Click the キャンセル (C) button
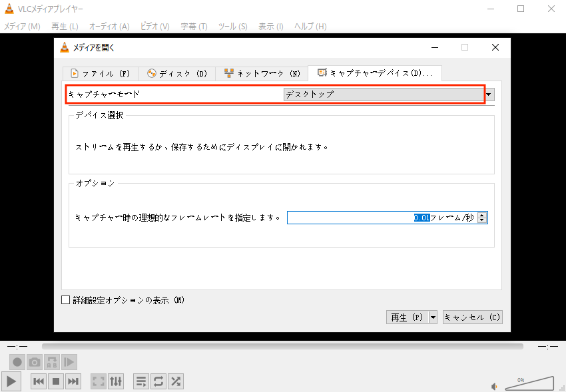 pos(472,317)
